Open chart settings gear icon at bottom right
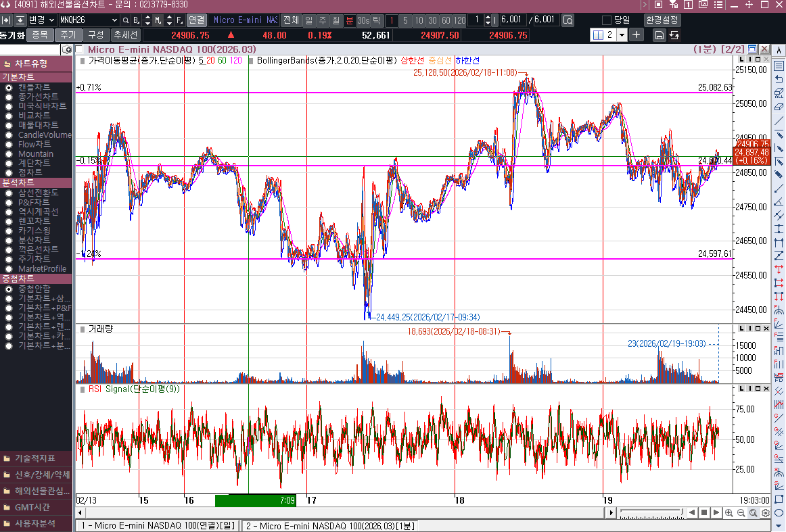 pos(765,513)
